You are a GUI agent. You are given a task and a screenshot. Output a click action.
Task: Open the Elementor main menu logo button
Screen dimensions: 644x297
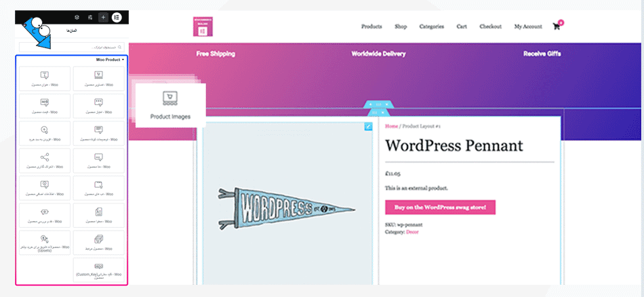click(117, 17)
